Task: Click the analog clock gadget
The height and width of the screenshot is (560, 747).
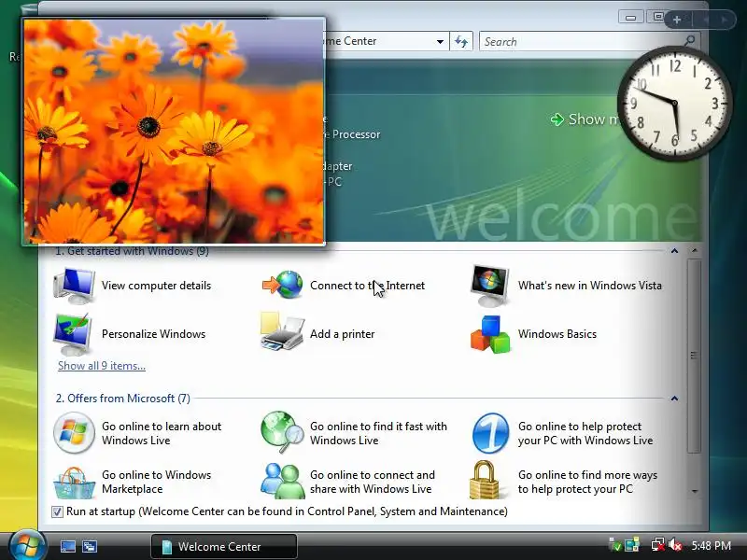Action: (x=674, y=103)
